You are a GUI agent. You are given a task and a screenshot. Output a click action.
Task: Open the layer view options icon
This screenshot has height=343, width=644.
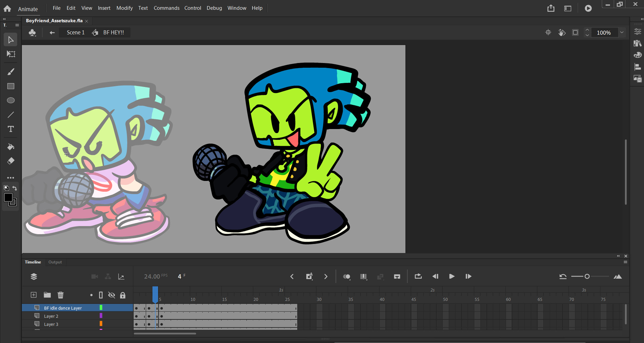(34, 277)
